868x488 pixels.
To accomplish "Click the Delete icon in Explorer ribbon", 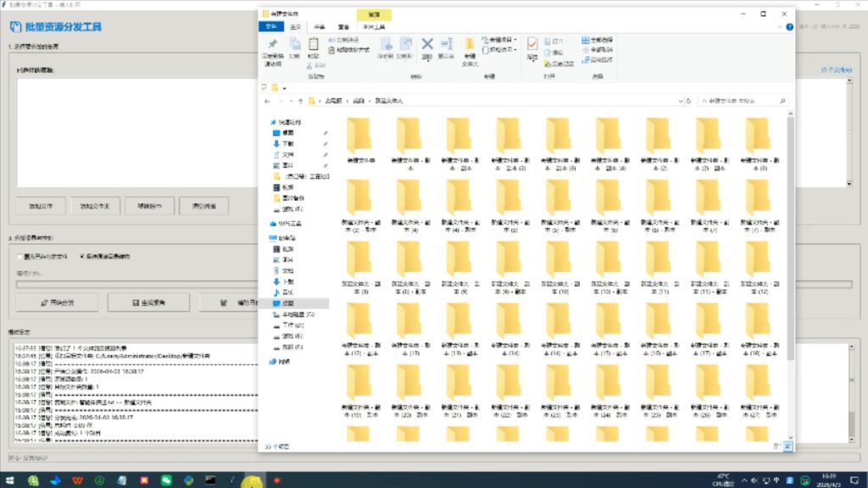I will pos(427,46).
